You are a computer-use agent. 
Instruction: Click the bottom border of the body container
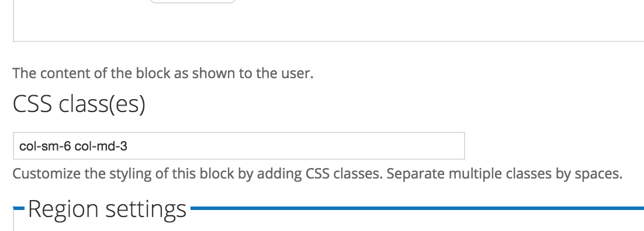[x=328, y=41]
